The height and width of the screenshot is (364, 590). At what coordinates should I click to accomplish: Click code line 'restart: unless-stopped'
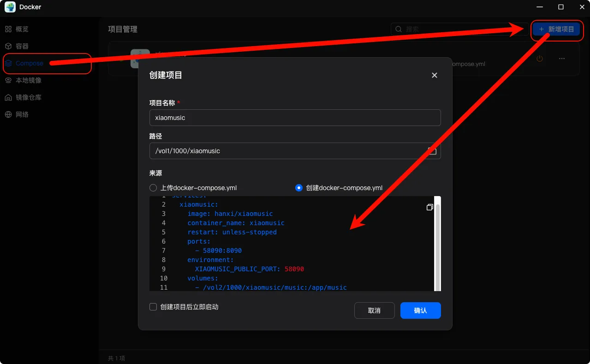[232, 232]
